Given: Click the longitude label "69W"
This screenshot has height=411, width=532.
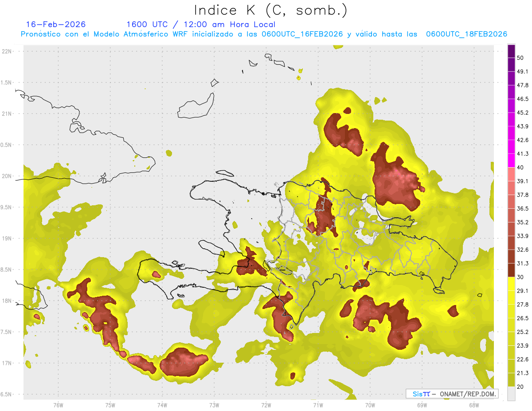Looking at the screenshot, I should (x=422, y=405).
